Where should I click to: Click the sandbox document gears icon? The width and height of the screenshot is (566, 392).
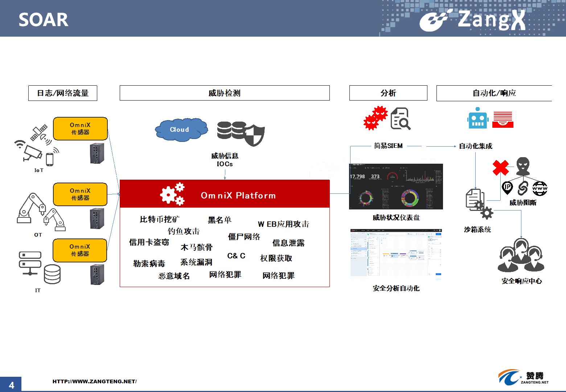pos(479,204)
